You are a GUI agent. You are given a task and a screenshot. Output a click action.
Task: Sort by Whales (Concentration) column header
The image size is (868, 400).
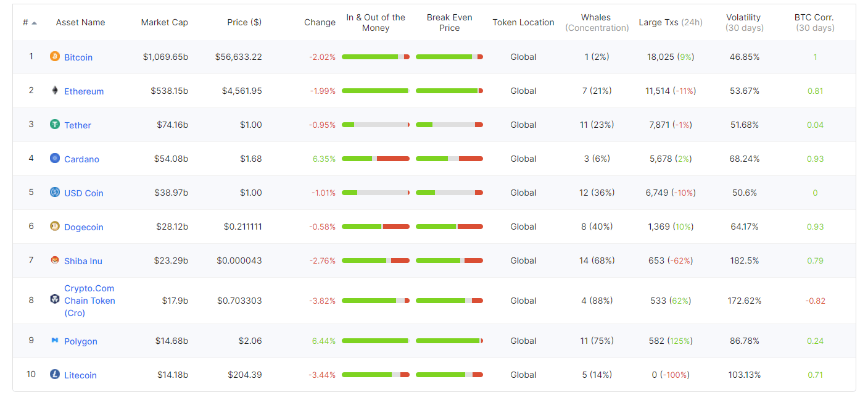pyautogui.click(x=596, y=22)
